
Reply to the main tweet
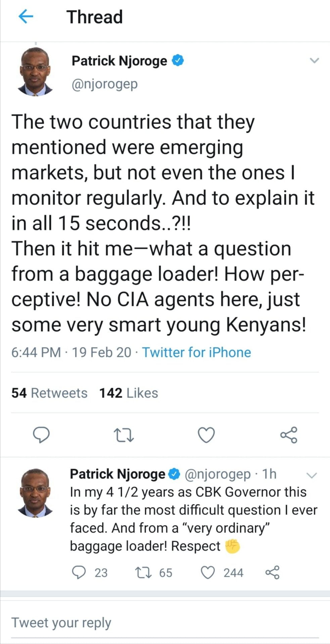tap(41, 435)
